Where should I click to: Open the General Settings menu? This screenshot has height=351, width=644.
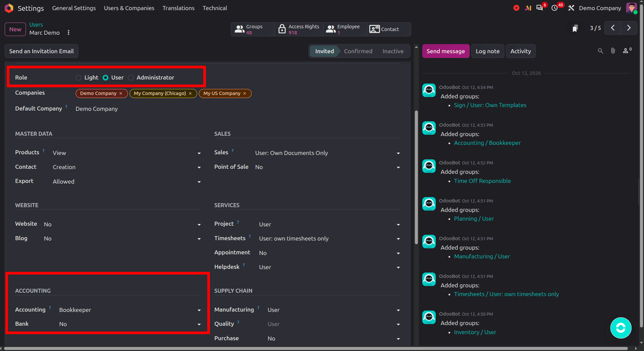pyautogui.click(x=74, y=8)
